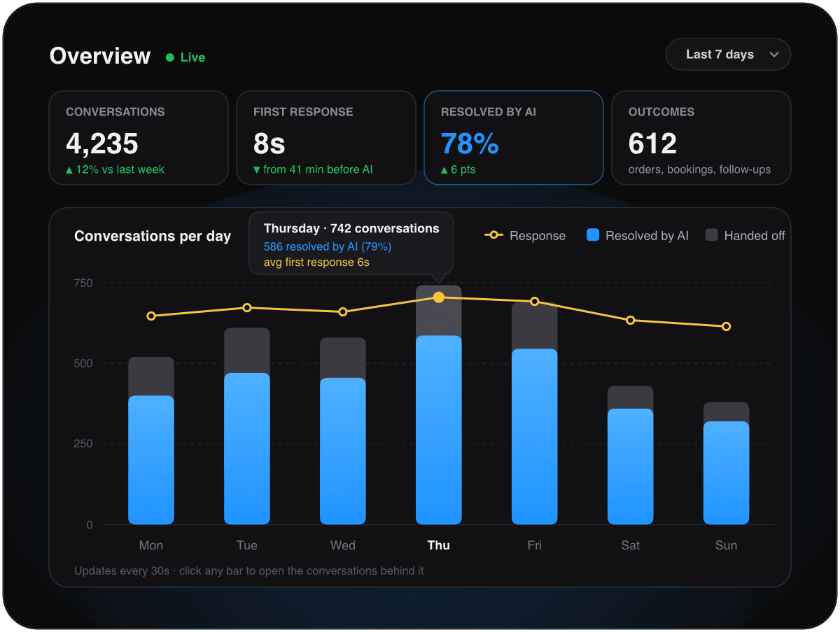840x632 pixels.
Task: Click Saturday's blue resolved bar
Action: click(631, 466)
